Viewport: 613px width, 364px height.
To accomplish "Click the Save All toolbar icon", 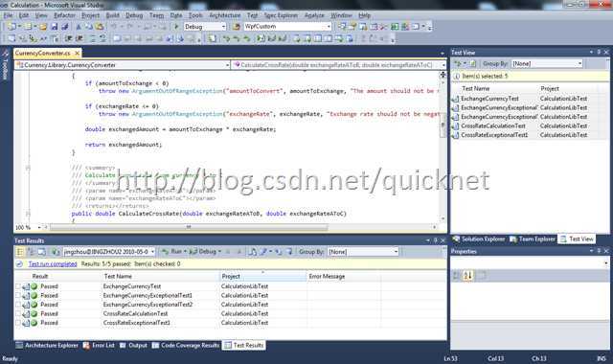I will point(65,27).
